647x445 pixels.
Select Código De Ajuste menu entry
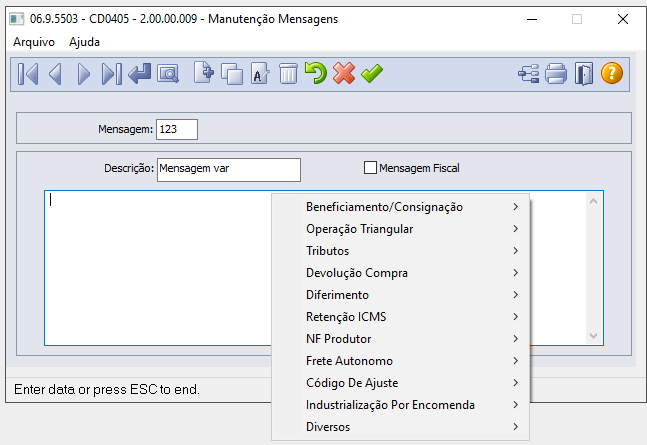pos(400,383)
